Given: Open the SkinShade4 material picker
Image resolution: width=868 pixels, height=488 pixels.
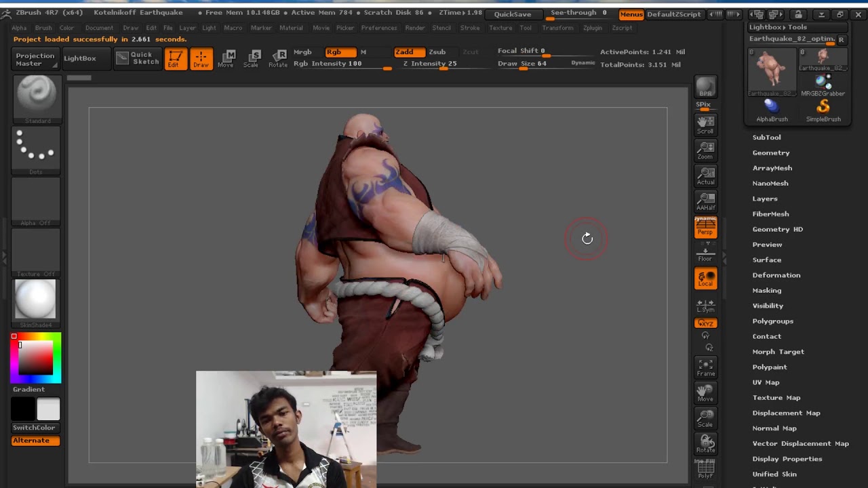Looking at the screenshot, I should [36, 303].
